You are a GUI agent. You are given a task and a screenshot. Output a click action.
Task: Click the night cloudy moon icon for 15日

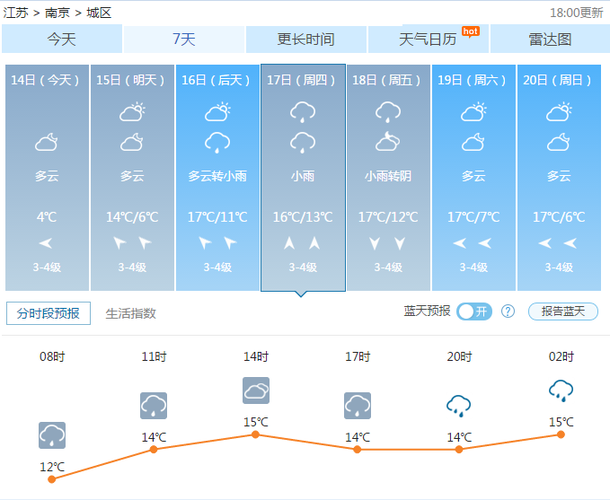point(131,142)
